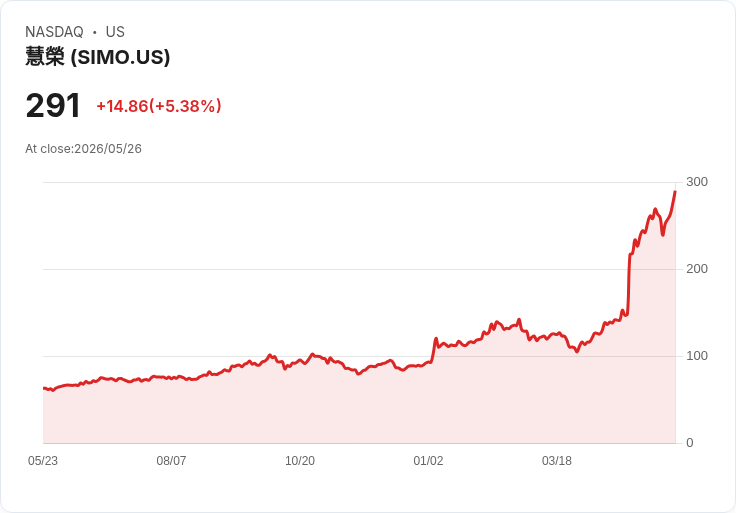Click the US market label

coord(115,32)
